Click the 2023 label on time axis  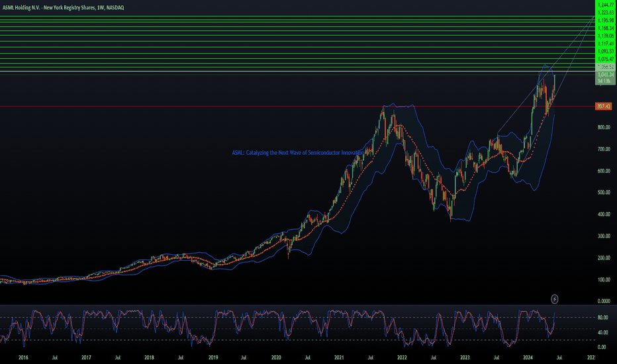(465, 357)
